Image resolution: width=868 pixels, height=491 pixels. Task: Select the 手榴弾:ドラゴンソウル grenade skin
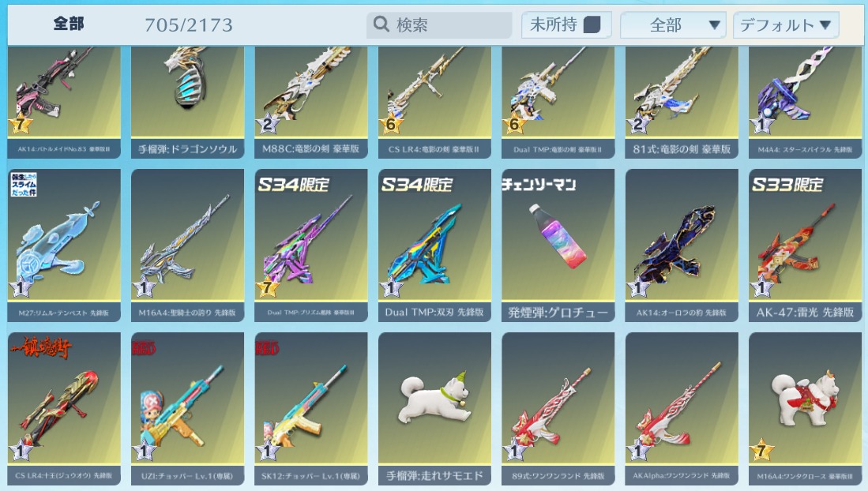[x=187, y=103]
